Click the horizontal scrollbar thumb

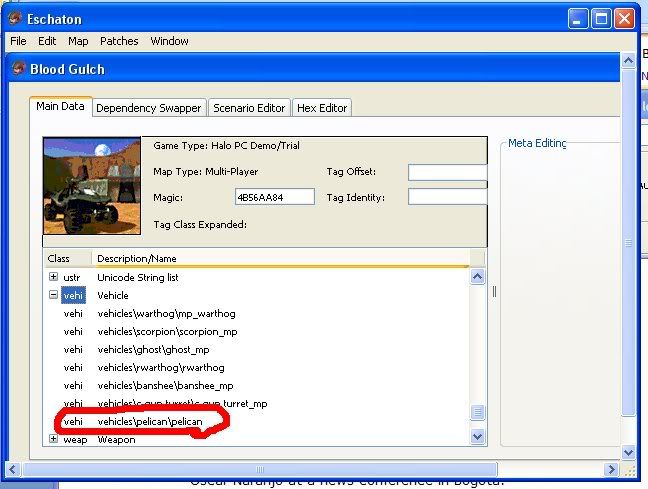click(260, 470)
